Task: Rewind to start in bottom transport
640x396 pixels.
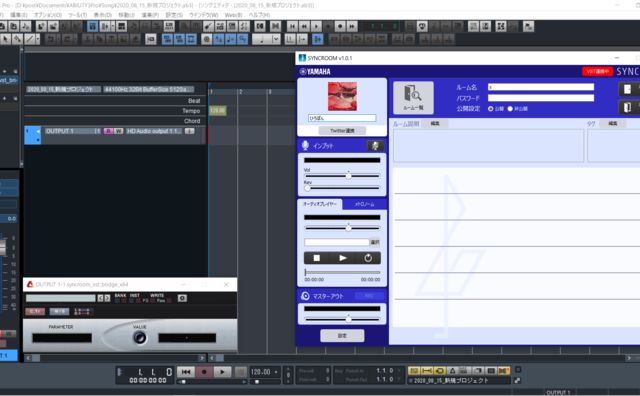Action: [x=186, y=372]
